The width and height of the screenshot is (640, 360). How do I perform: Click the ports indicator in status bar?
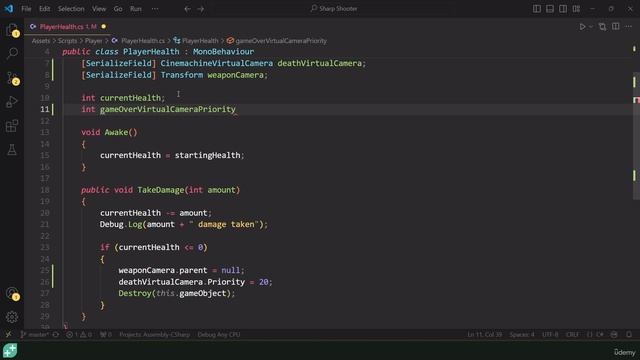point(106,335)
